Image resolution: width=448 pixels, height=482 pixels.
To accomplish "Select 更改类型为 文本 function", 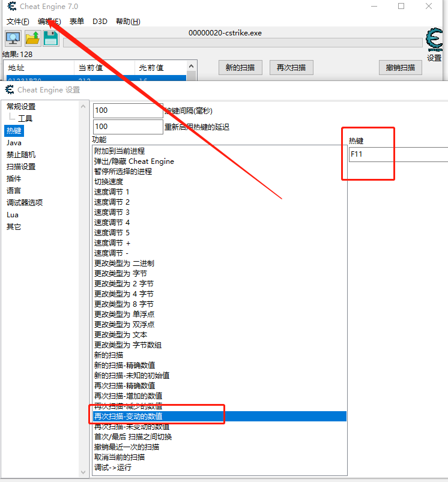I will (121, 334).
